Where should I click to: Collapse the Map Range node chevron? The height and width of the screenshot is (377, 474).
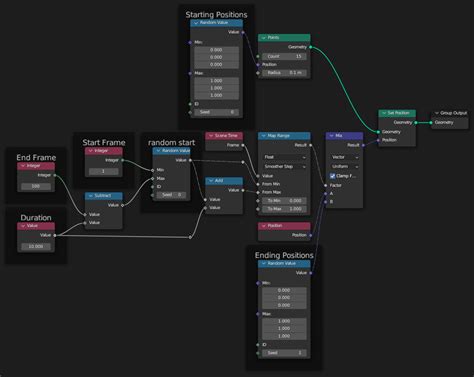pos(264,136)
